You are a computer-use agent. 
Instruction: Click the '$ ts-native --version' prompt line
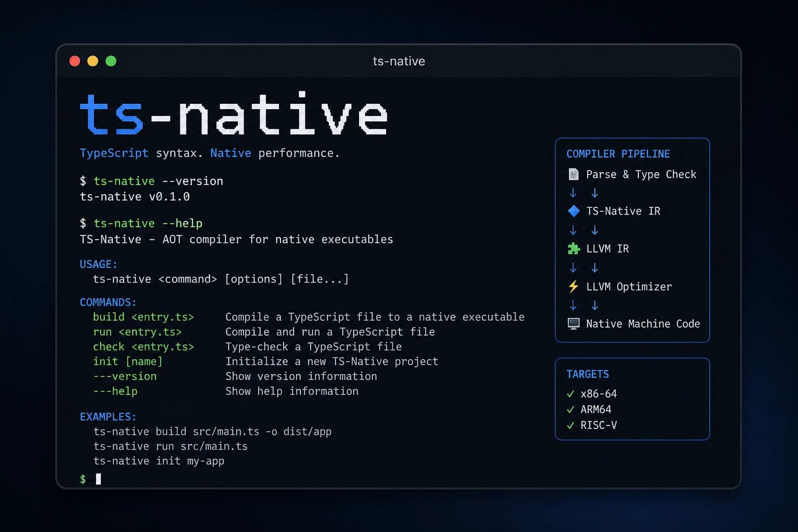151,181
